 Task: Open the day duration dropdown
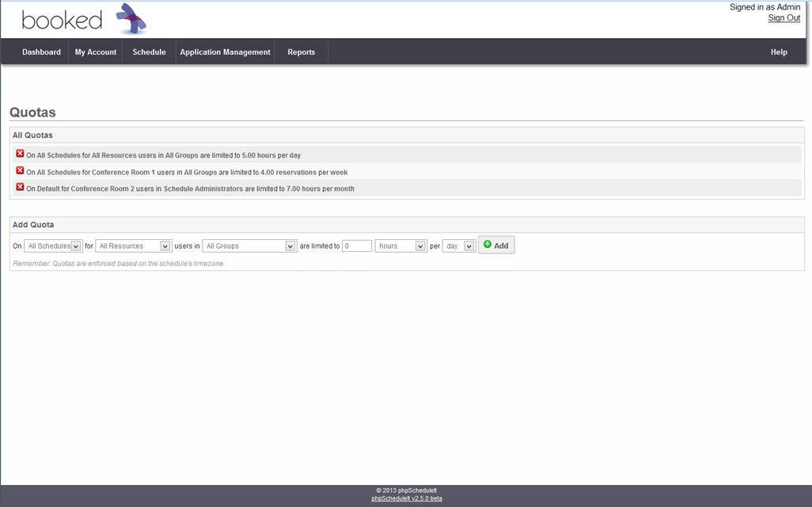(458, 246)
